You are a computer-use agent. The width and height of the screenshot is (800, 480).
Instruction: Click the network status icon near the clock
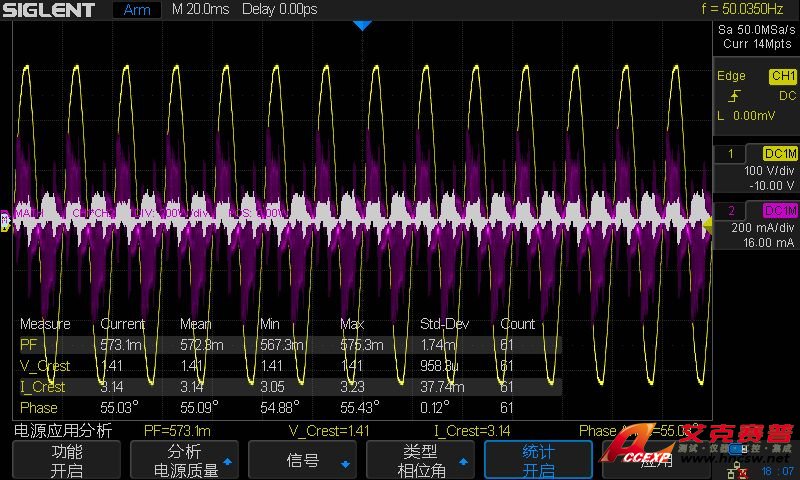740,469
